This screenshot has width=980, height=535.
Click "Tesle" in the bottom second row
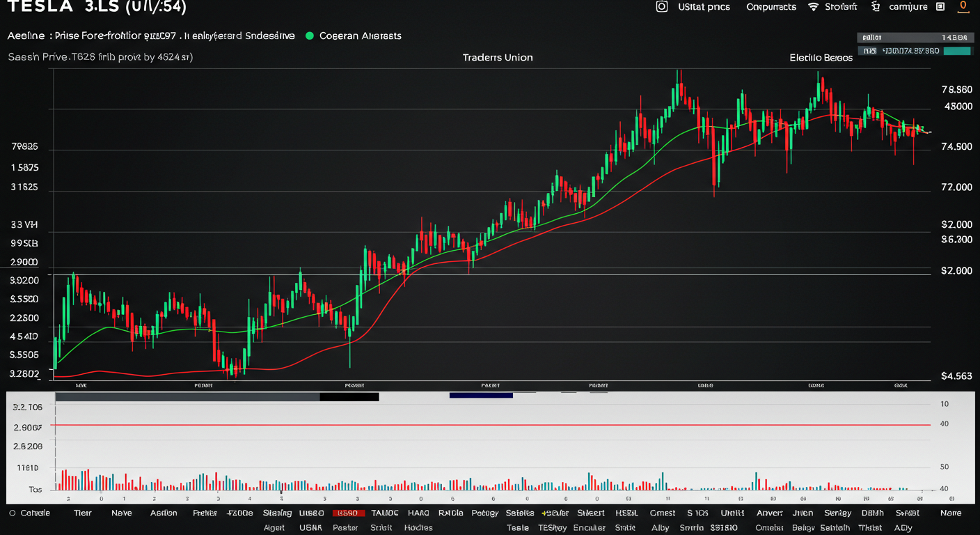pos(517,527)
